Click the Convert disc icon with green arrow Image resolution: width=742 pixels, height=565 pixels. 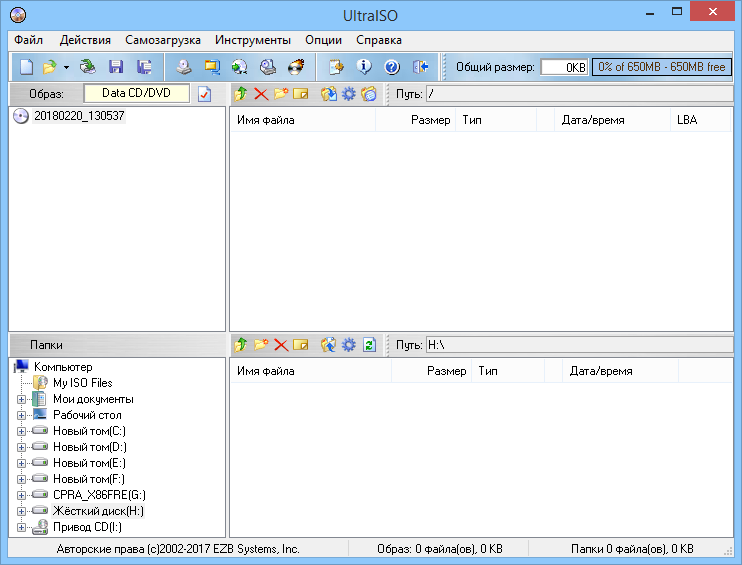coord(240,67)
